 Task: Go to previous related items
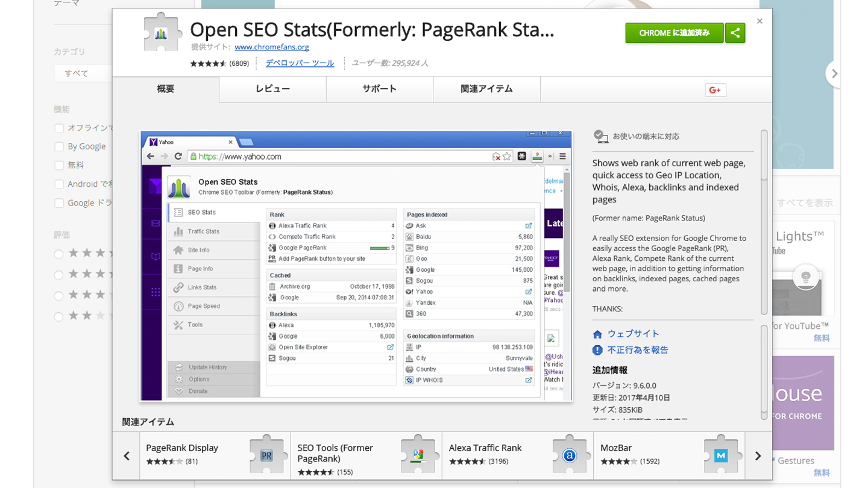pos(127,456)
